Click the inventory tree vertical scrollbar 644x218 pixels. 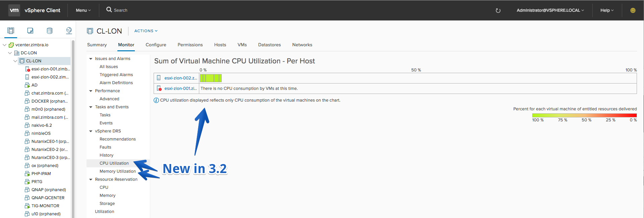(x=73, y=129)
